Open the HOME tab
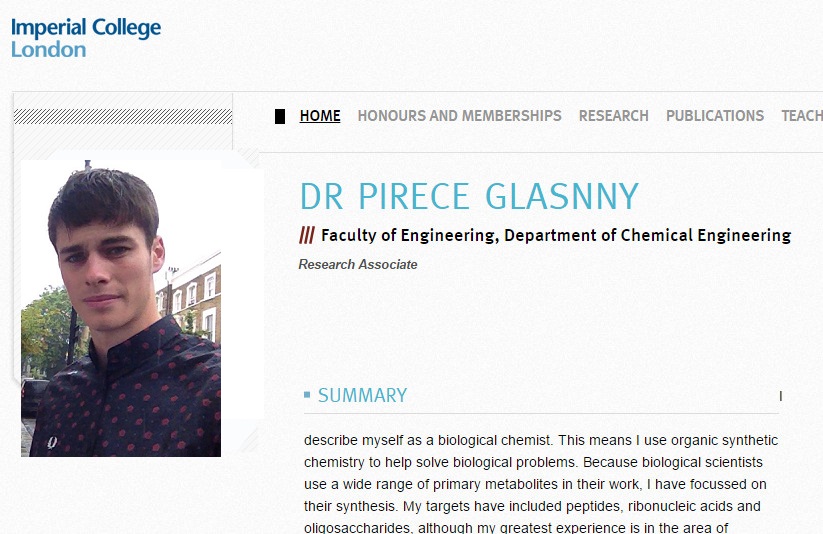 [320, 116]
